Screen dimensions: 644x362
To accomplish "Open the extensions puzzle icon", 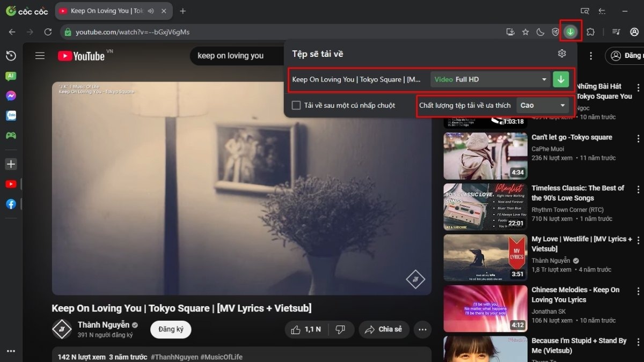I will pyautogui.click(x=590, y=32).
